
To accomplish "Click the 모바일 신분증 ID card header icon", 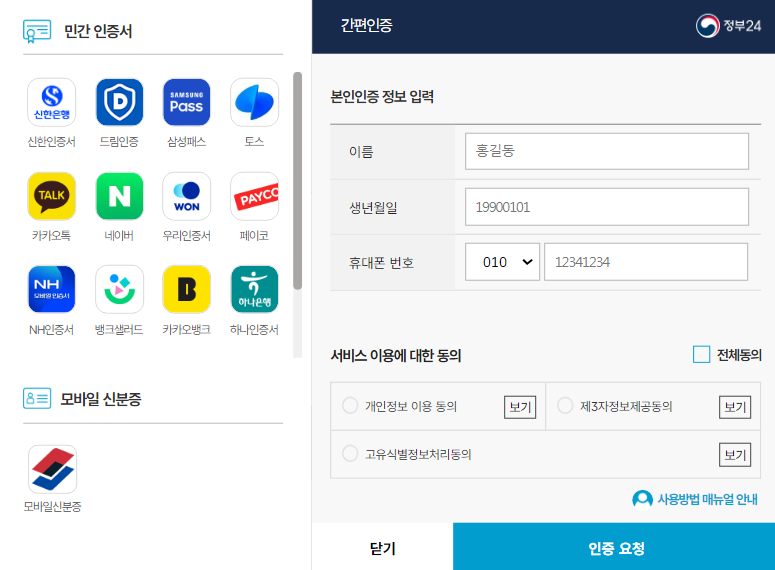I will 37,398.
